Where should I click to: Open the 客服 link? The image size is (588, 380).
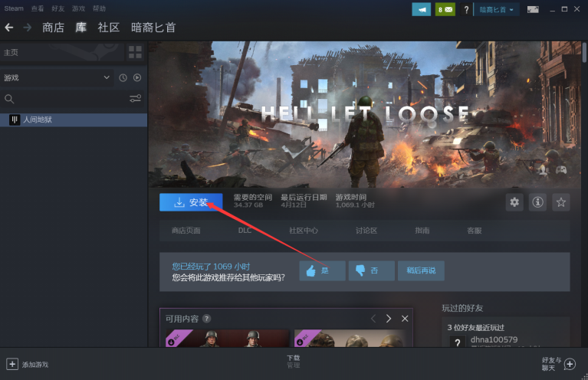click(x=475, y=231)
